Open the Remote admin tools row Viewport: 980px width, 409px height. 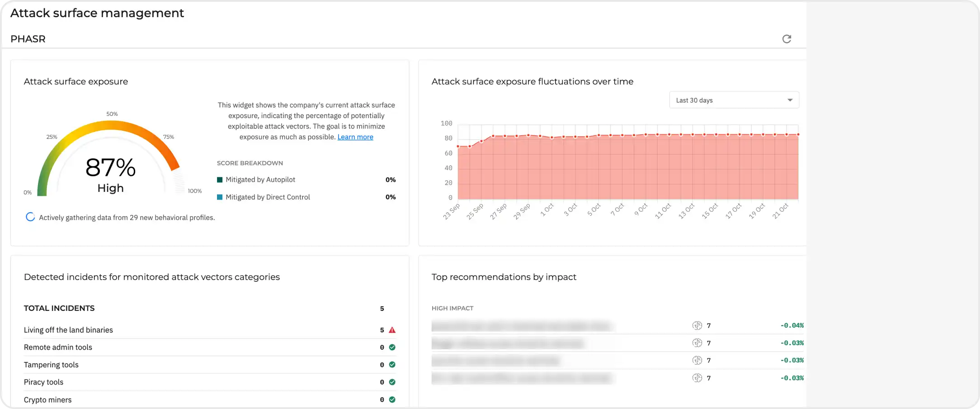(x=210, y=347)
